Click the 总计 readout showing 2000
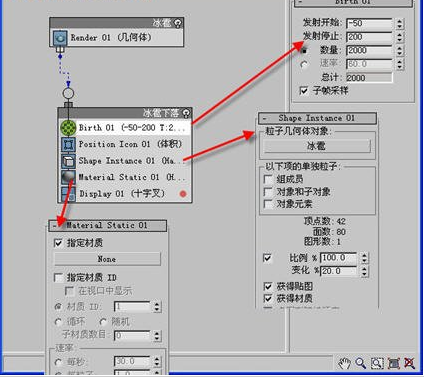This screenshot has width=424, height=377. pos(370,78)
